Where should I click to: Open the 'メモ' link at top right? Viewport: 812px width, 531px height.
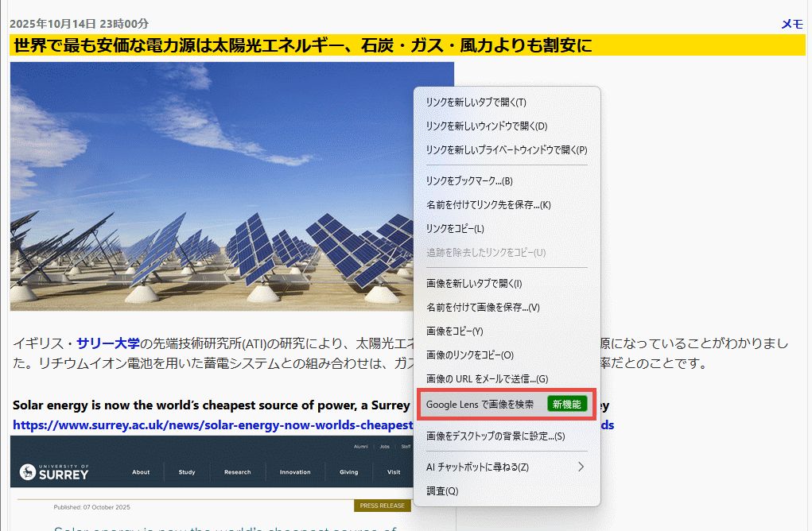pos(792,24)
